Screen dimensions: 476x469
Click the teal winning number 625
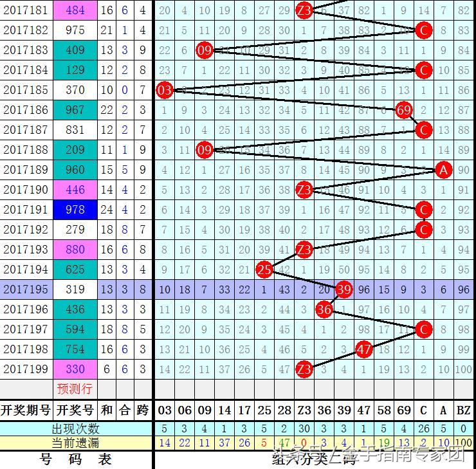click(x=75, y=270)
